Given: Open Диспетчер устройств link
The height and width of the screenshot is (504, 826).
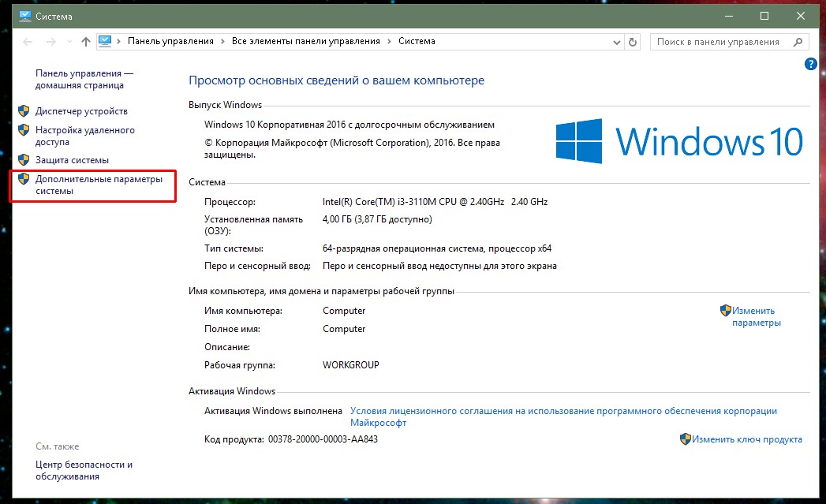Looking at the screenshot, I should click(x=81, y=111).
